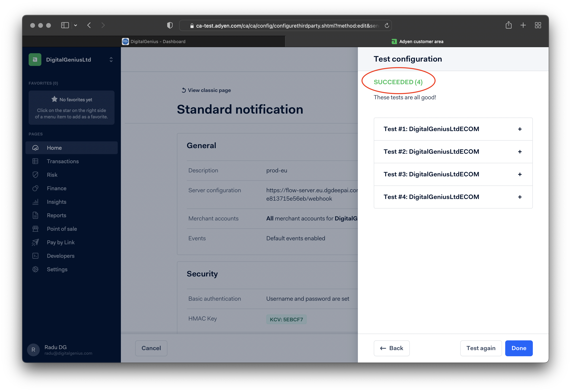Click the Risk sidebar icon
This screenshot has height=392, width=571.
36,175
